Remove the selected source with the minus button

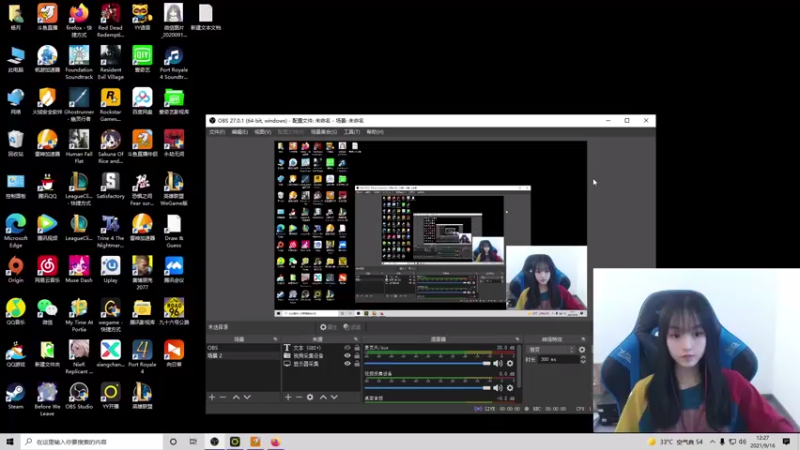tap(299, 397)
